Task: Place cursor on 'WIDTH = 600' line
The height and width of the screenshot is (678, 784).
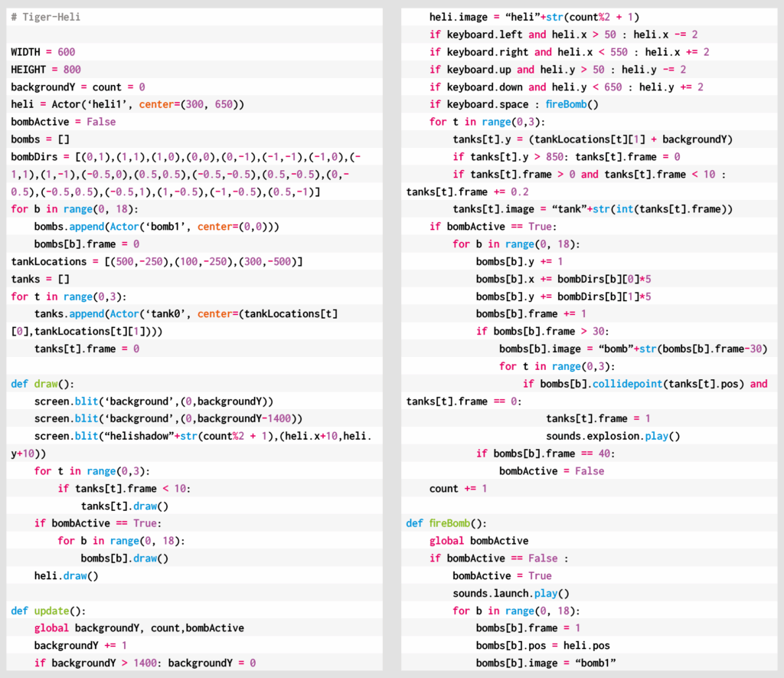Action: pyautogui.click(x=43, y=52)
